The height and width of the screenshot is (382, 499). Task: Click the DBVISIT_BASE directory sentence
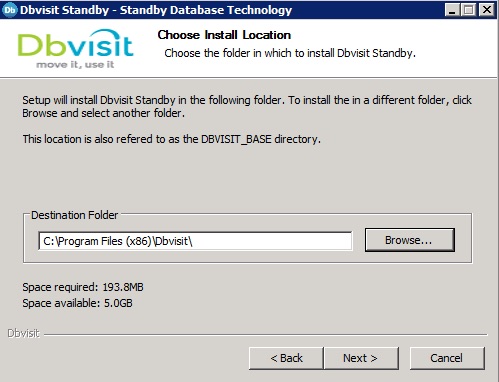click(172, 139)
